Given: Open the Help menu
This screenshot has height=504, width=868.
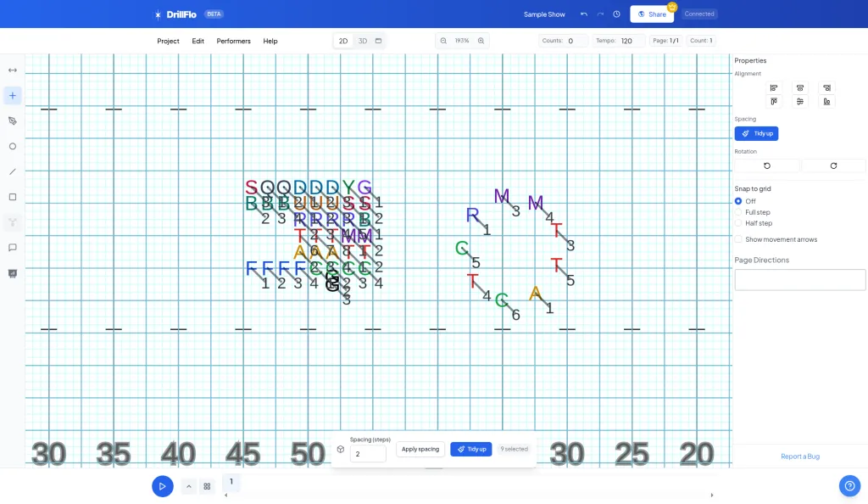Looking at the screenshot, I should [270, 41].
